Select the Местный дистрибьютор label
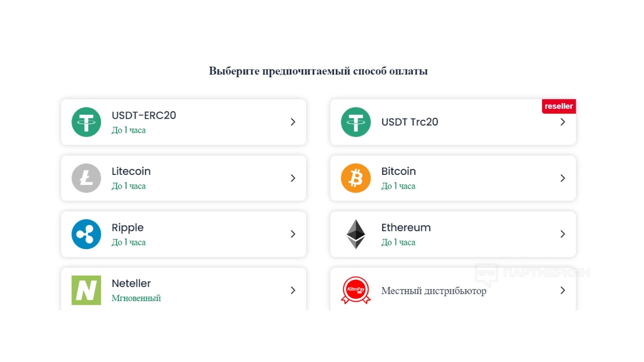644x362 pixels. coord(433,290)
